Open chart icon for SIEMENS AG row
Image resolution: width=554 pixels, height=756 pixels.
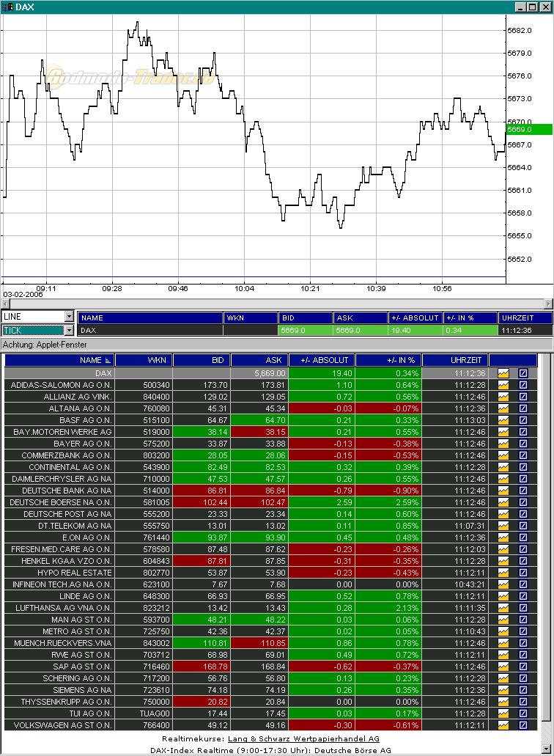pyautogui.click(x=503, y=690)
